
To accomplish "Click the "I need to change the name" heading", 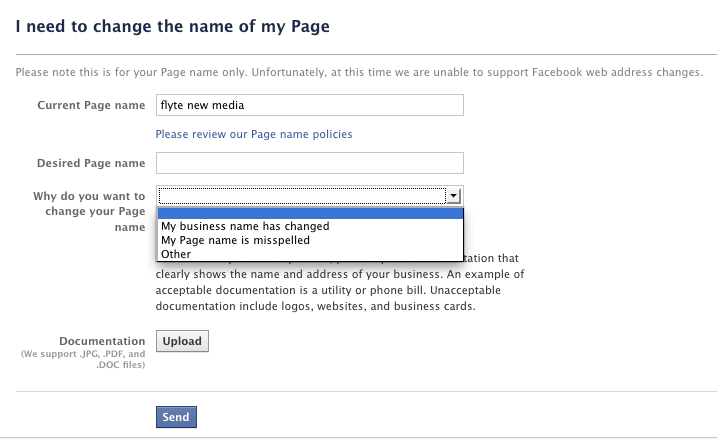I will coord(173,27).
